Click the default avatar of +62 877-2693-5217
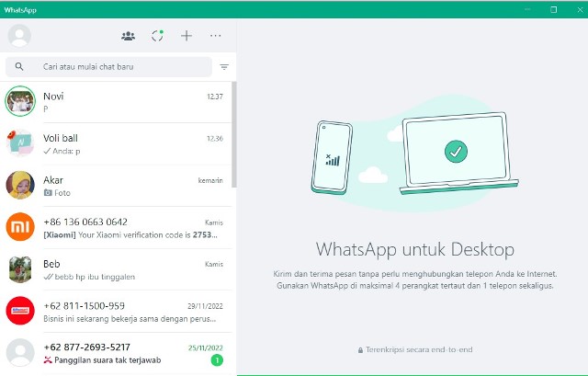The height and width of the screenshot is (376, 588). pos(20,353)
